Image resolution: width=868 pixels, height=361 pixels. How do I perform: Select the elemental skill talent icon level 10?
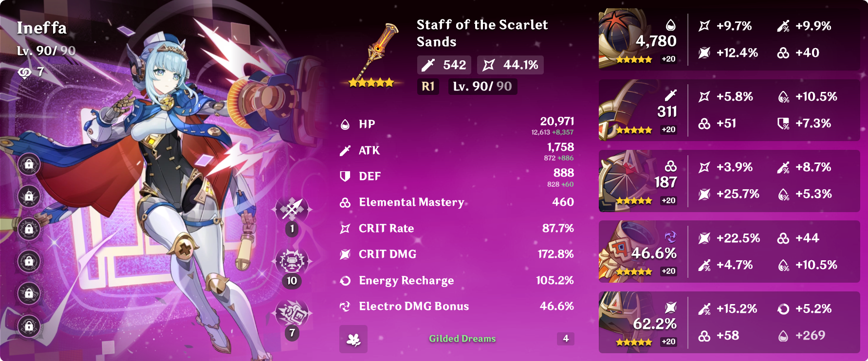(x=292, y=262)
